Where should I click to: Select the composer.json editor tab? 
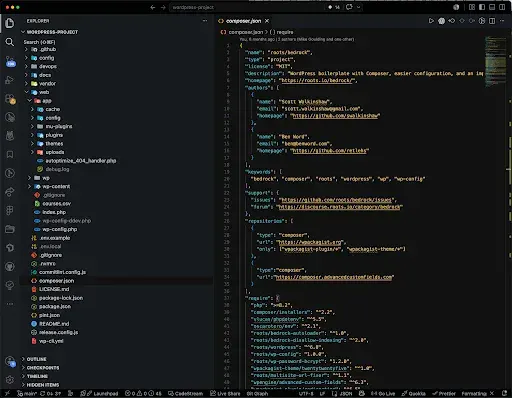pyautogui.click(x=243, y=21)
